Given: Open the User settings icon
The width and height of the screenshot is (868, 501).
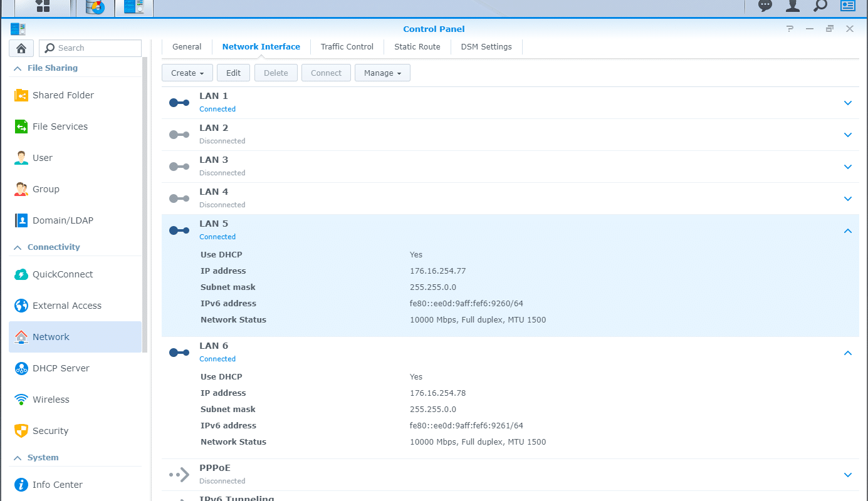Looking at the screenshot, I should point(21,158).
